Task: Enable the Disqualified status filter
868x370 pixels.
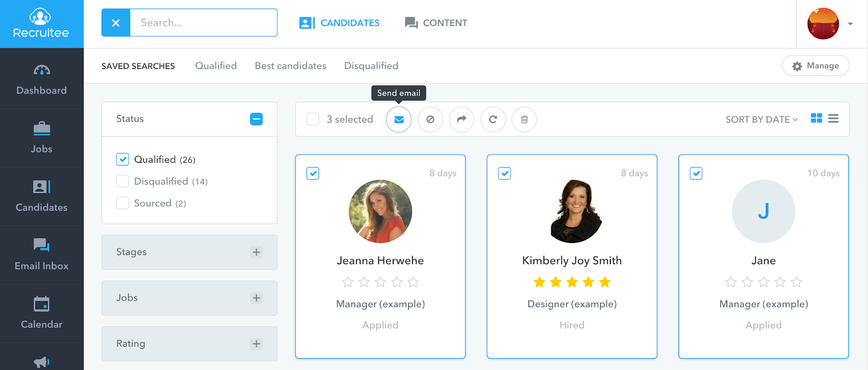Action: (123, 181)
